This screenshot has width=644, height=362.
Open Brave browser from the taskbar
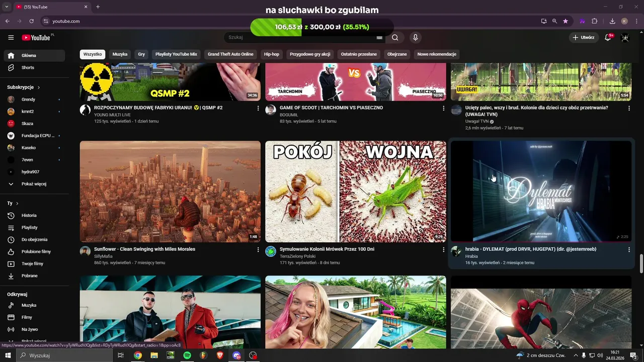[x=220, y=355]
